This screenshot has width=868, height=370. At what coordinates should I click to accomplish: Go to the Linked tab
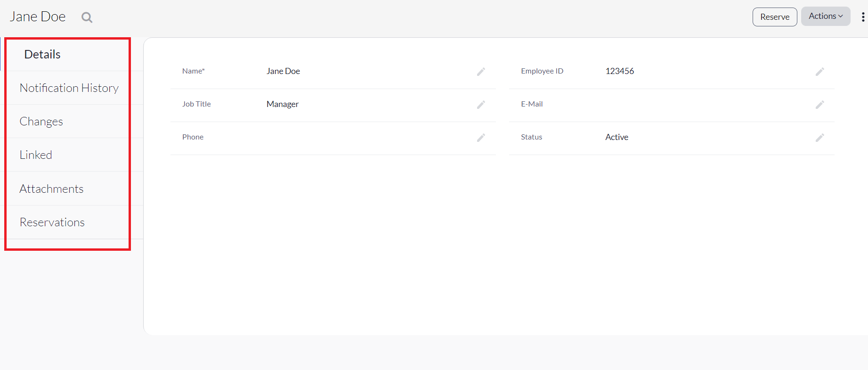pos(36,155)
